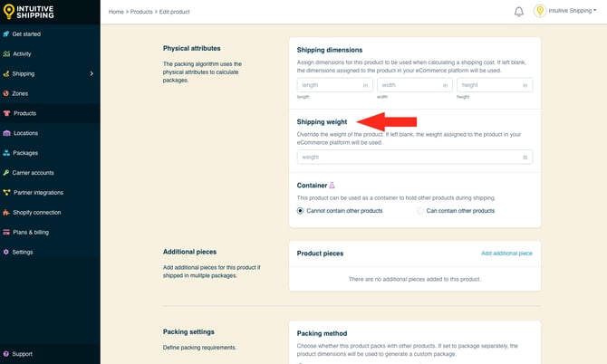Select Can contain other products
This screenshot has height=364, width=607.
point(420,210)
